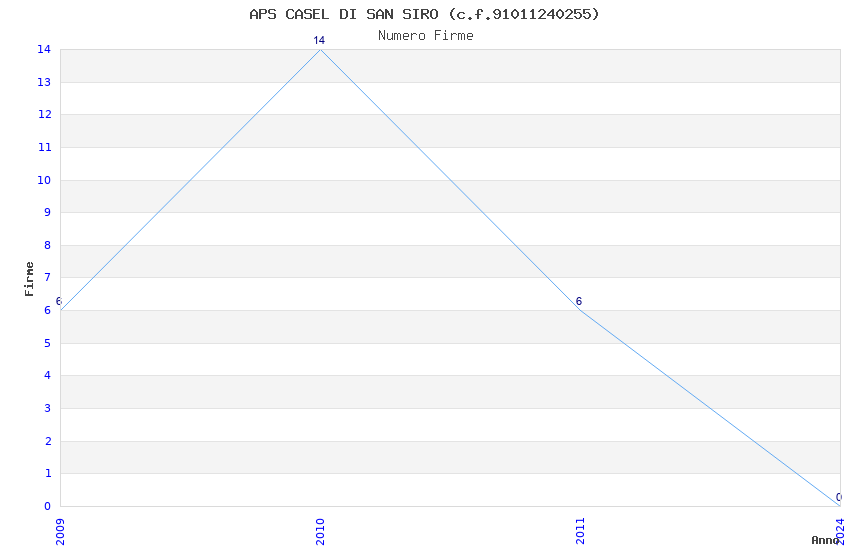Click the y-axis value 13
This screenshot has width=850, height=550.
(44, 82)
